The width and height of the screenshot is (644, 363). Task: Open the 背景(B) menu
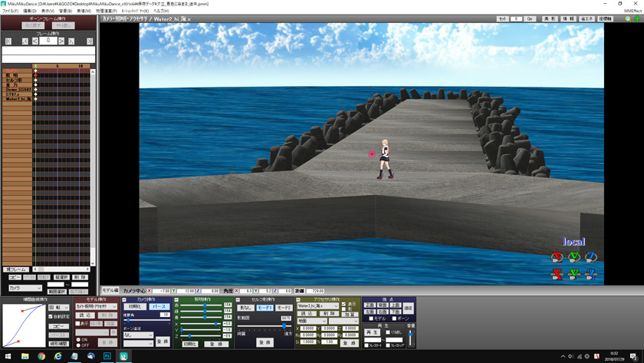pos(65,11)
